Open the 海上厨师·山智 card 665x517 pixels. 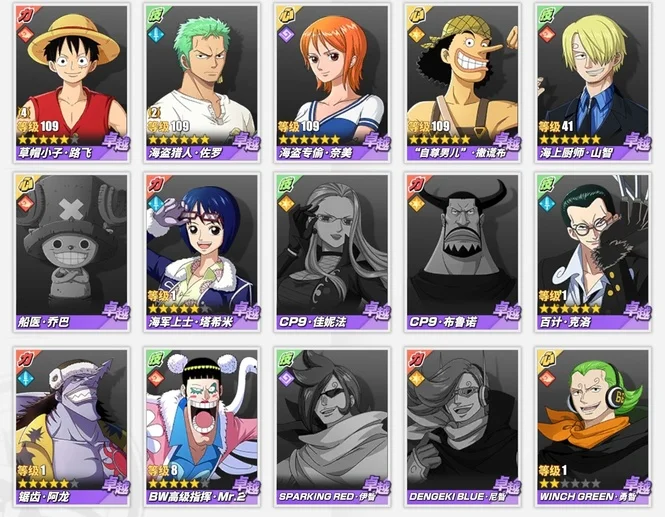pyautogui.click(x=593, y=84)
